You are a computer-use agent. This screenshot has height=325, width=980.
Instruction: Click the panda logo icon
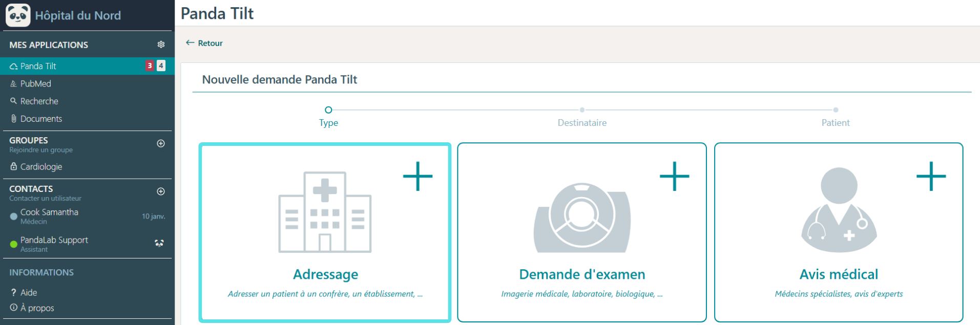(18, 15)
